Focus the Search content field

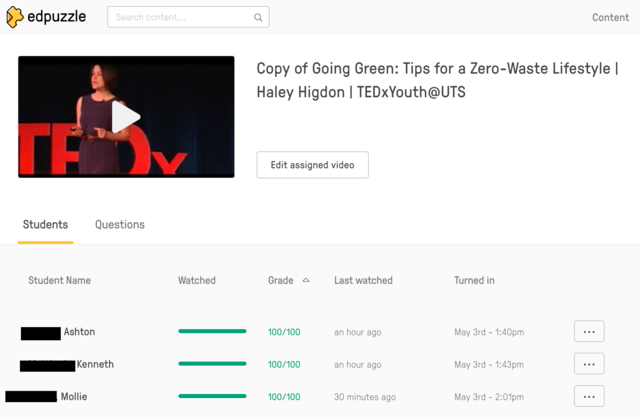(x=188, y=17)
